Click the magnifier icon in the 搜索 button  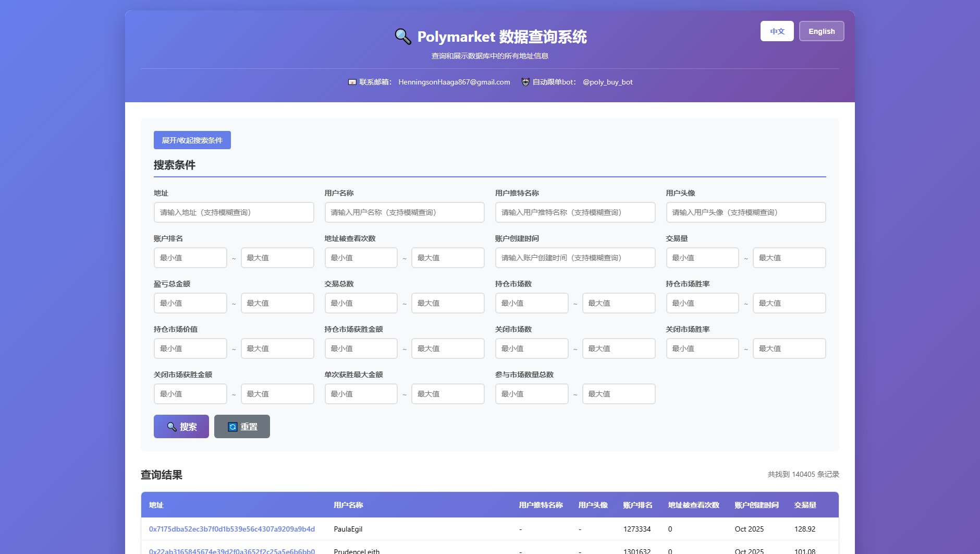pos(171,426)
